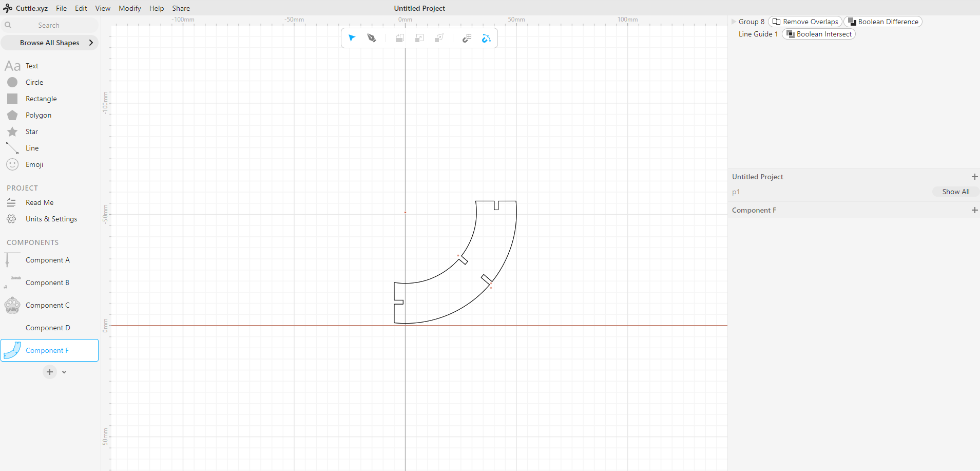Open the View menu
The image size is (980, 471).
point(103,8)
